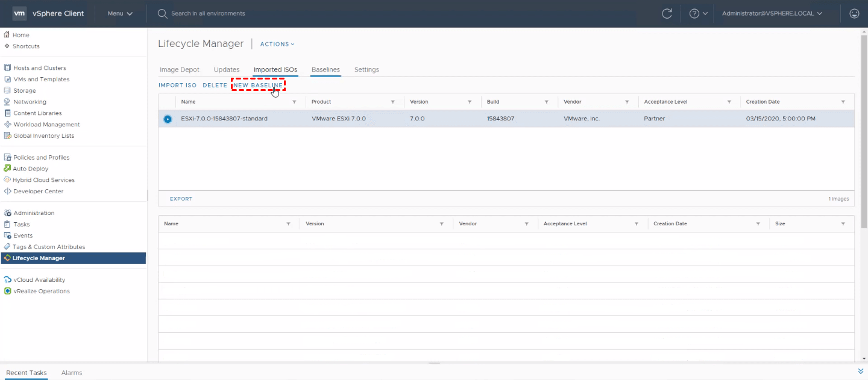Expand the Lifecycle Manager ACTIONS dropdown
This screenshot has height=380, width=868.
click(x=277, y=44)
